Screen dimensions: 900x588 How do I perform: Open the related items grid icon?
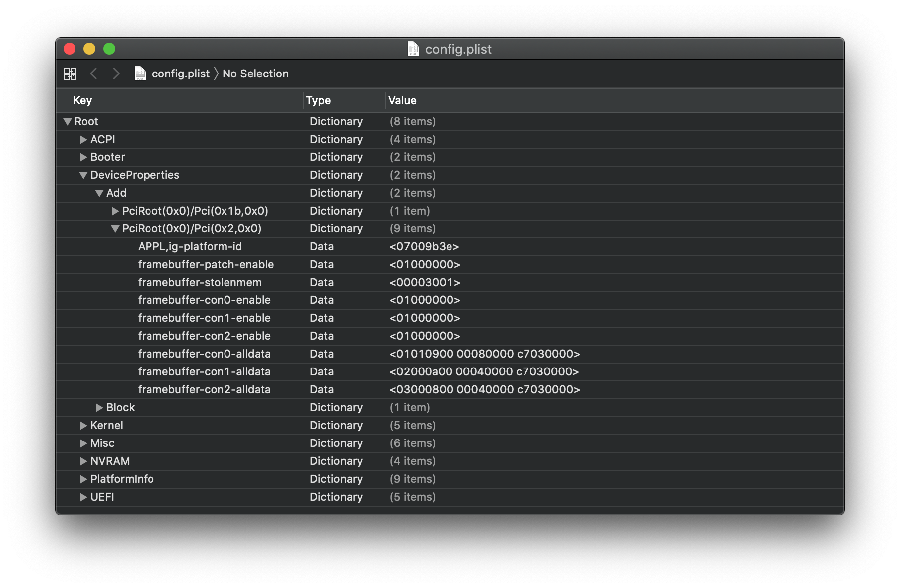click(x=70, y=74)
